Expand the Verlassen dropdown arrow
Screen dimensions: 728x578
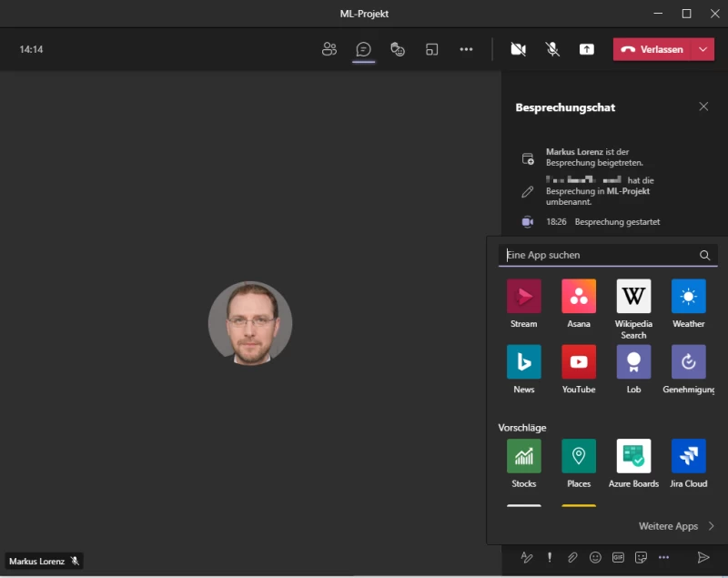pos(700,49)
